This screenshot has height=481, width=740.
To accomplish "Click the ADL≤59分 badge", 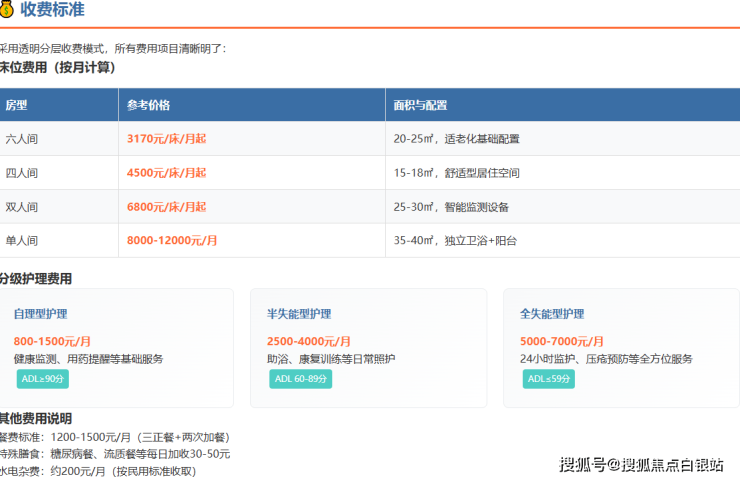I will (549, 379).
